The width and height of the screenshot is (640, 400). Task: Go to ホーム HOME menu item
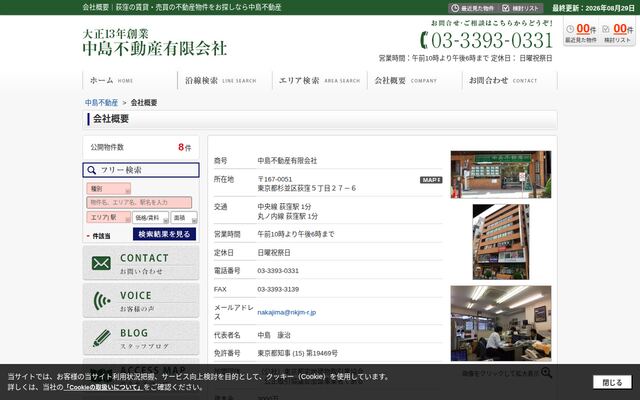point(130,80)
